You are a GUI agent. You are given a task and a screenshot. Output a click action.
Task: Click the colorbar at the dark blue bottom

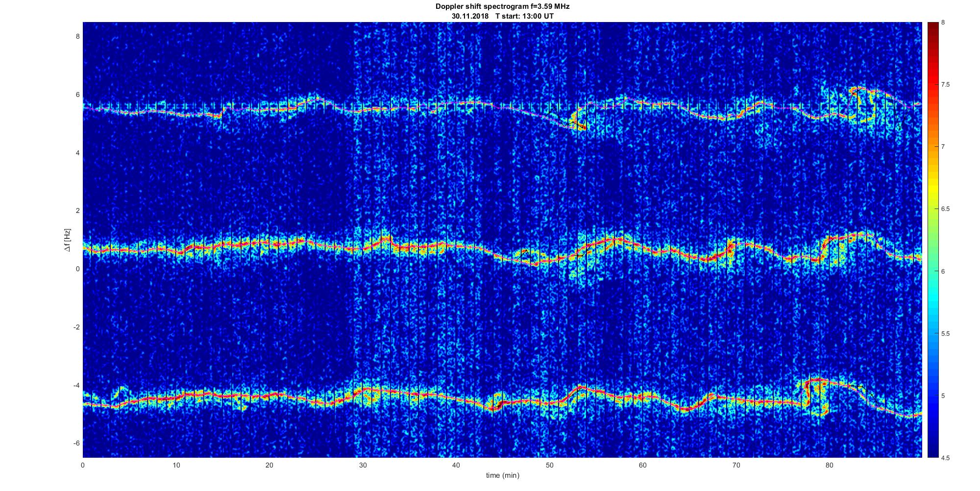coord(932,454)
